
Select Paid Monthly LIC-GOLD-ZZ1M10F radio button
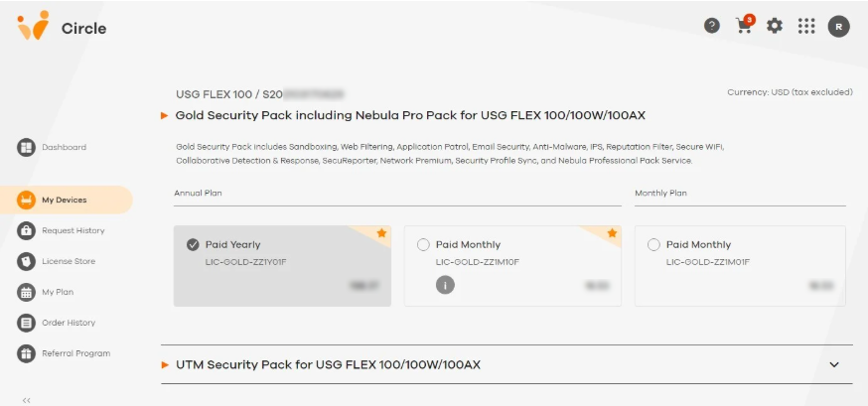tap(423, 244)
